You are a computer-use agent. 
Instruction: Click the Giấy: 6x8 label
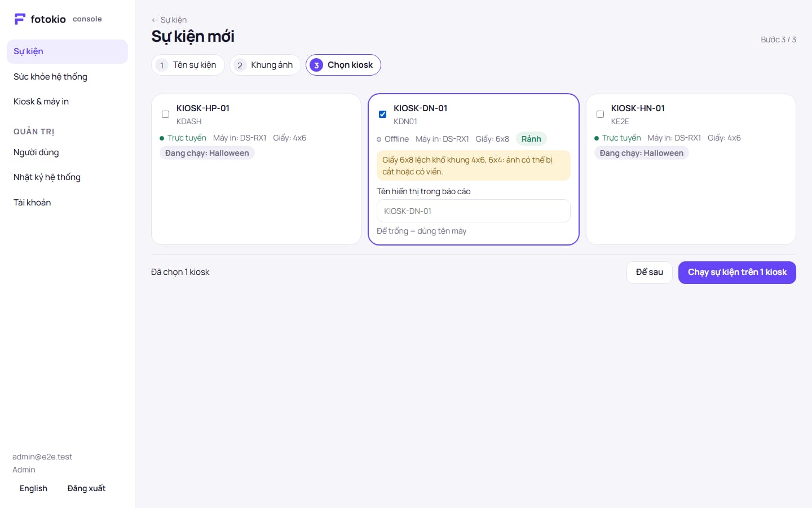coord(492,139)
